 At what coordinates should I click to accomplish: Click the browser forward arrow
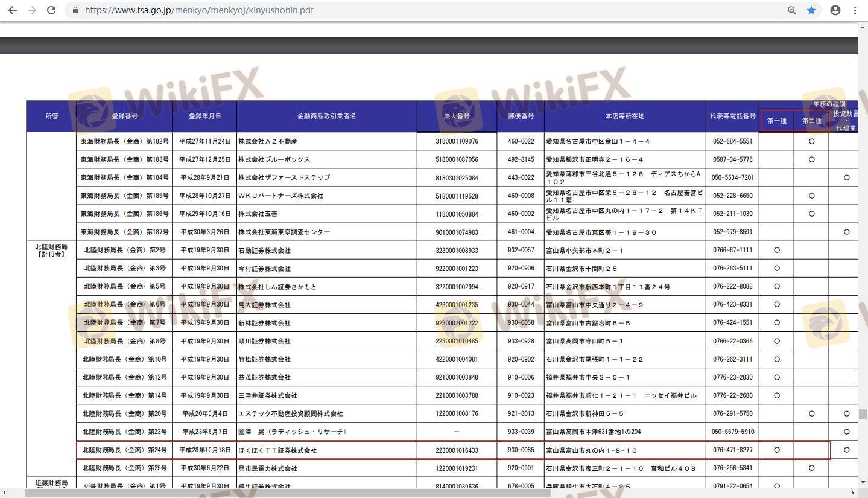32,10
